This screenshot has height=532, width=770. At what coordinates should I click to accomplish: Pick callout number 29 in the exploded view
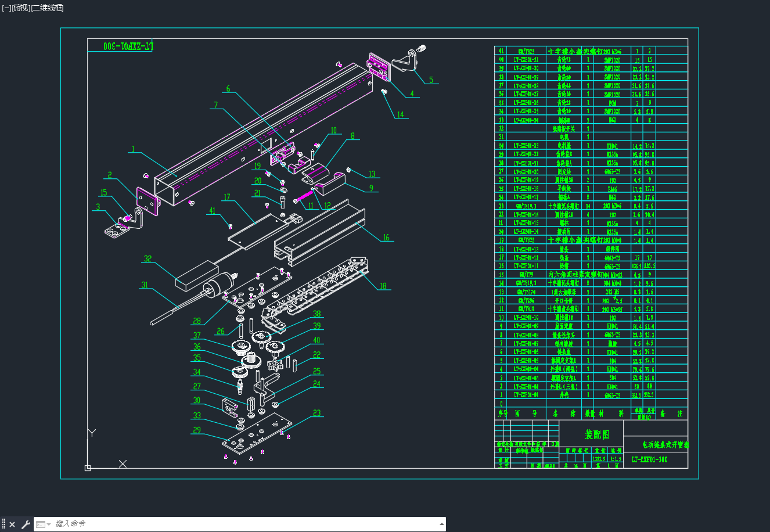(197, 430)
